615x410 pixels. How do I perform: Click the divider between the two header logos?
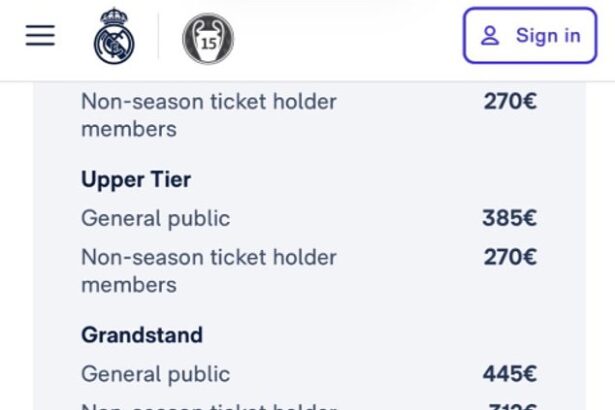tap(158, 38)
